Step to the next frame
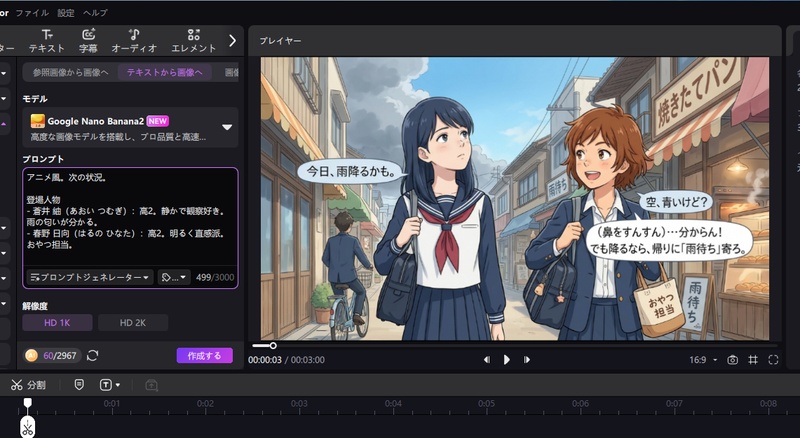This screenshot has width=800, height=438. click(527, 360)
